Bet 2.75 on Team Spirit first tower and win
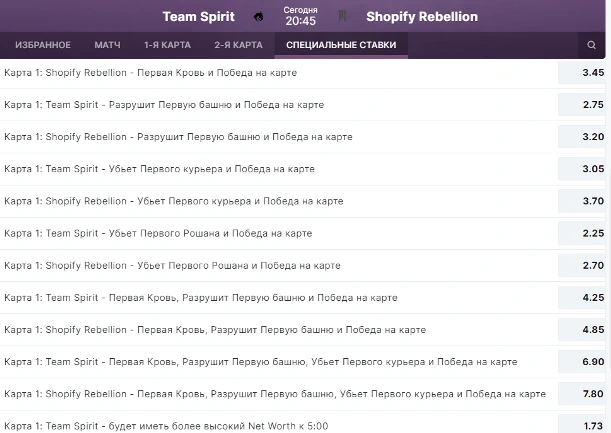611x433 pixels. pos(582,104)
